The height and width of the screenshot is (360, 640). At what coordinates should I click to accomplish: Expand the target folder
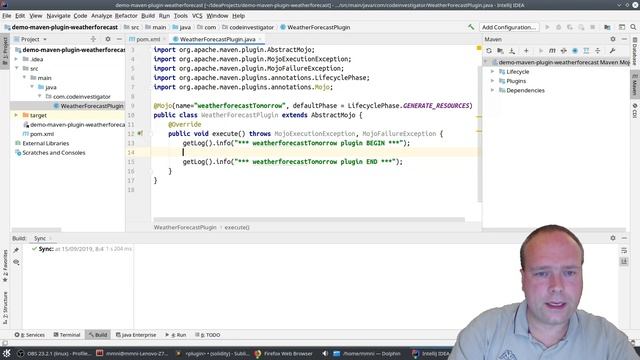tap(17, 115)
